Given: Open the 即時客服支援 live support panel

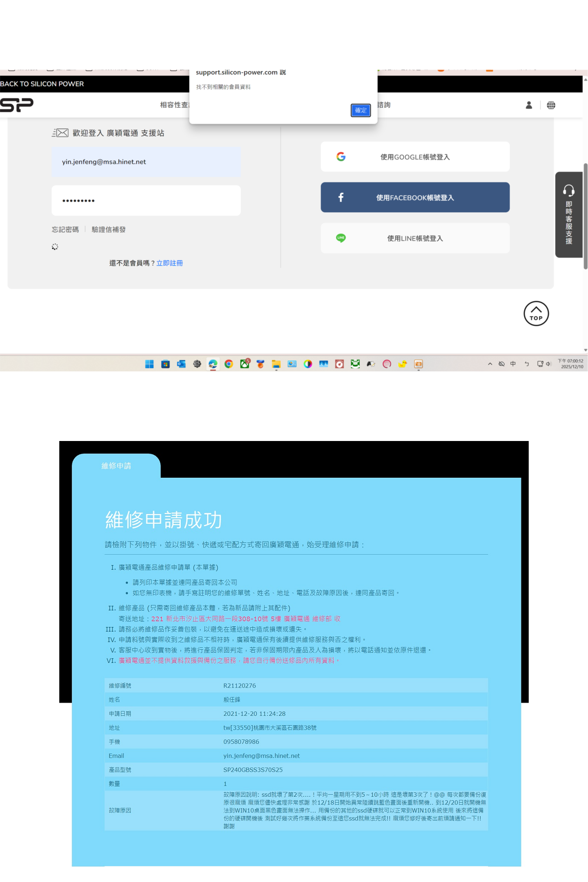Looking at the screenshot, I should (x=568, y=215).
